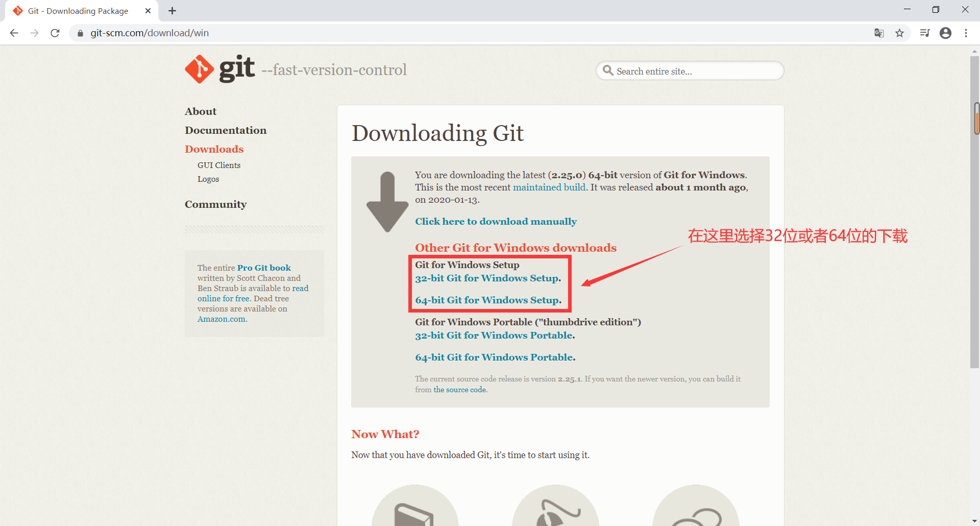Click the browser forward arrow
The width and height of the screenshot is (980, 526).
(34, 33)
